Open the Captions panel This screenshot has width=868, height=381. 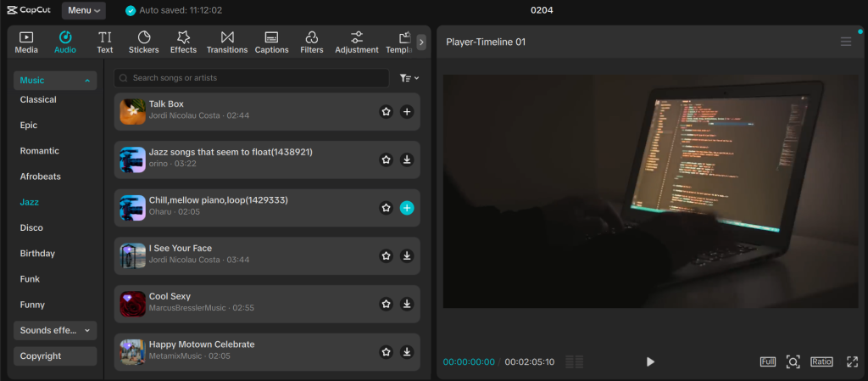(271, 42)
